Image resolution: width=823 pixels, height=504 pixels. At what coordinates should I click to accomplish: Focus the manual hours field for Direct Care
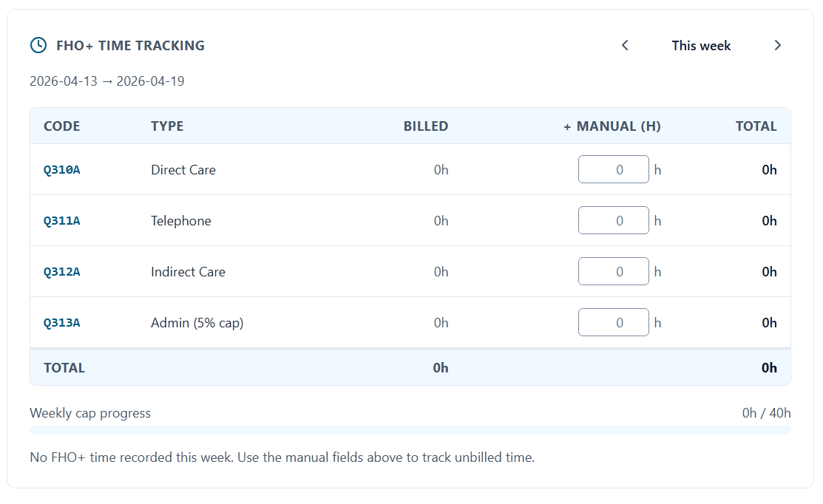[x=614, y=169]
